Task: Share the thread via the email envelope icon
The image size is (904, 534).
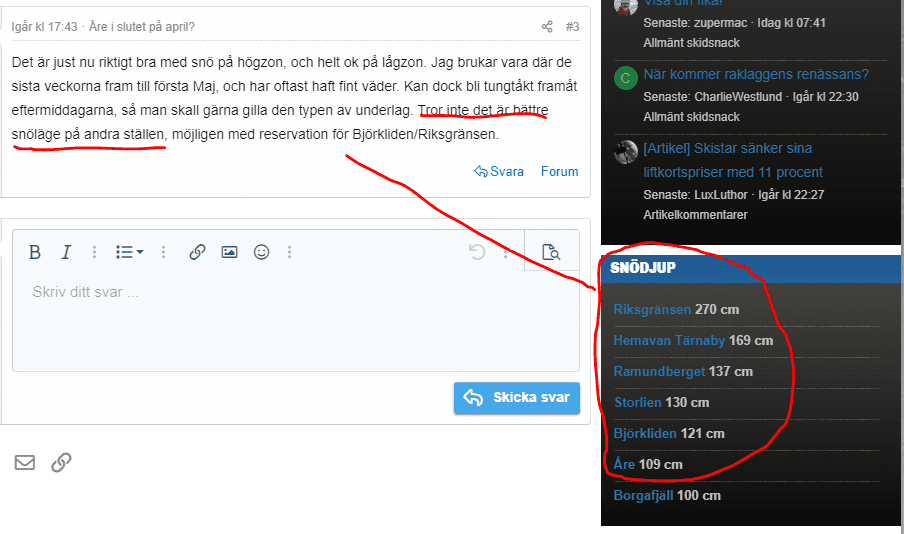Action: point(25,462)
